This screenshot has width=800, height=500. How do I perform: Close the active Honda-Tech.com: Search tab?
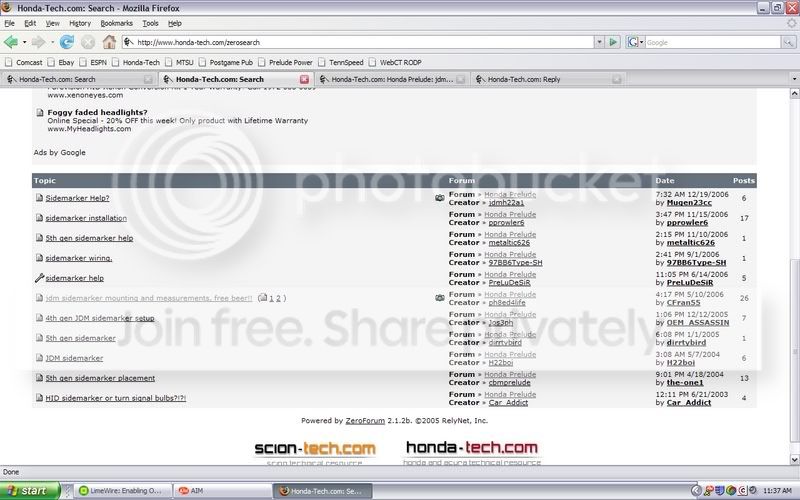(x=304, y=79)
